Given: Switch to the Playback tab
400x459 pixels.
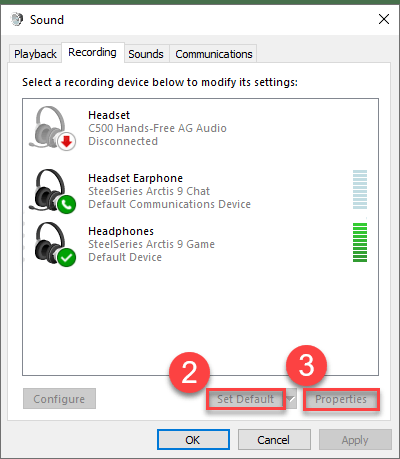Looking at the screenshot, I should point(35,54).
